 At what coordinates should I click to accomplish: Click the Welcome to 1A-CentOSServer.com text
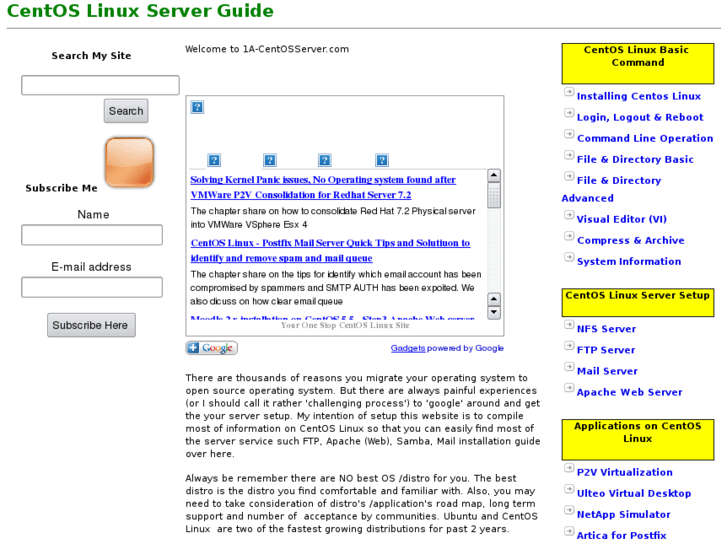pyautogui.click(x=267, y=49)
